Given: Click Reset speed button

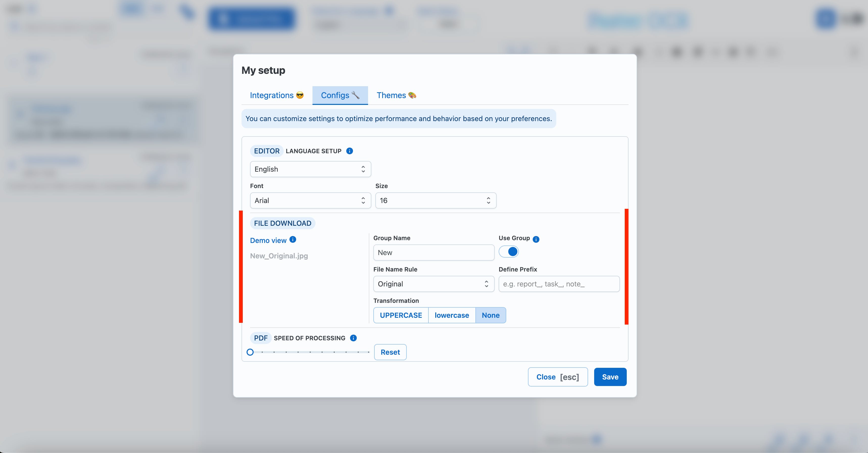Looking at the screenshot, I should coord(390,352).
